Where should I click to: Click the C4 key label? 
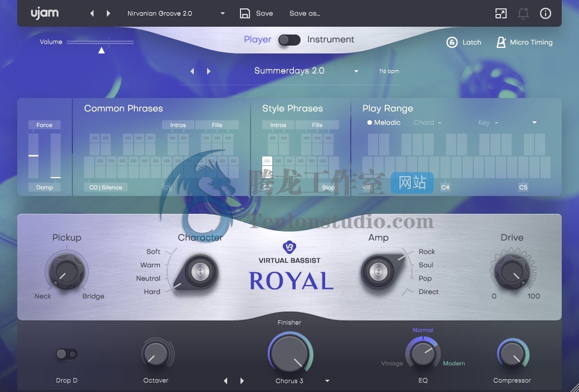click(445, 187)
